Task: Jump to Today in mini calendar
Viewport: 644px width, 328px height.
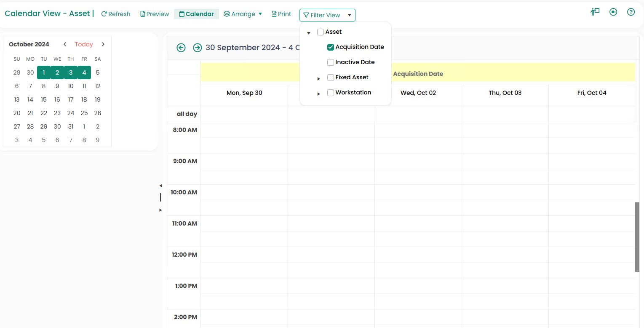Action: (x=84, y=44)
